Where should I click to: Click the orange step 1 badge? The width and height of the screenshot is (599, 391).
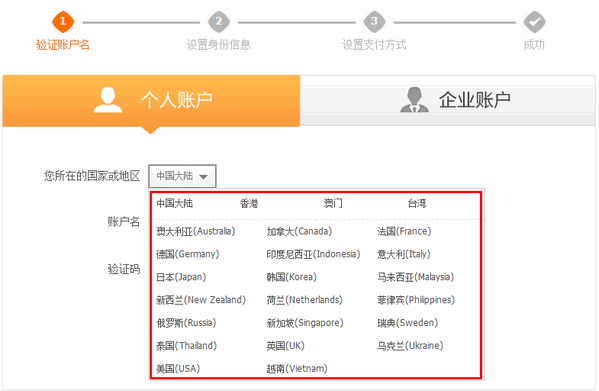(x=63, y=21)
